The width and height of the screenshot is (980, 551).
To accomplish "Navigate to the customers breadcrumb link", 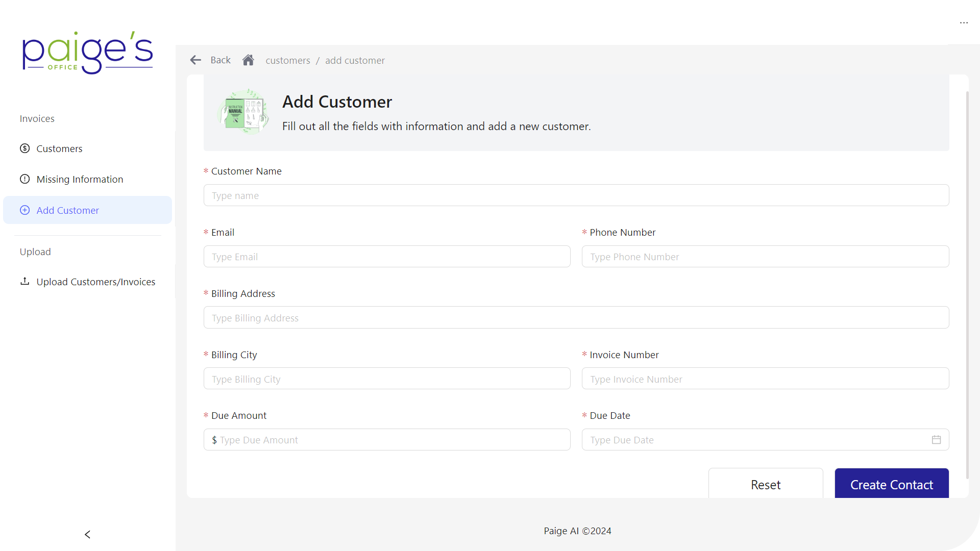I will [x=288, y=60].
